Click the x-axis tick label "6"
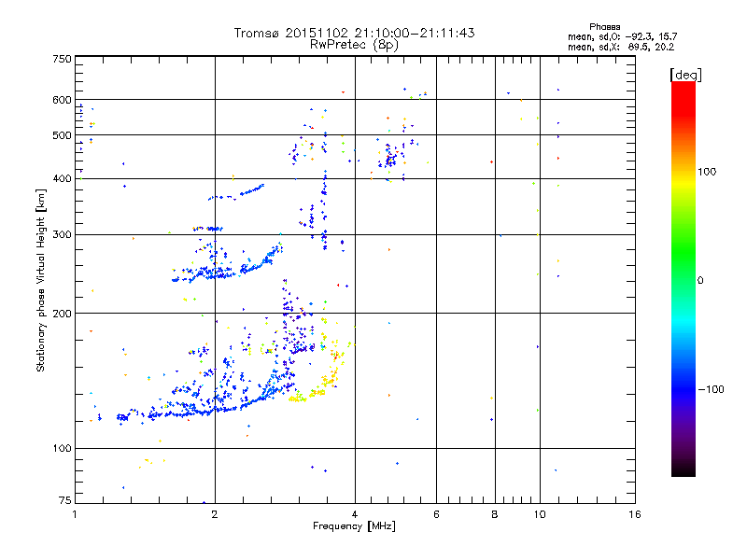 tap(436, 514)
